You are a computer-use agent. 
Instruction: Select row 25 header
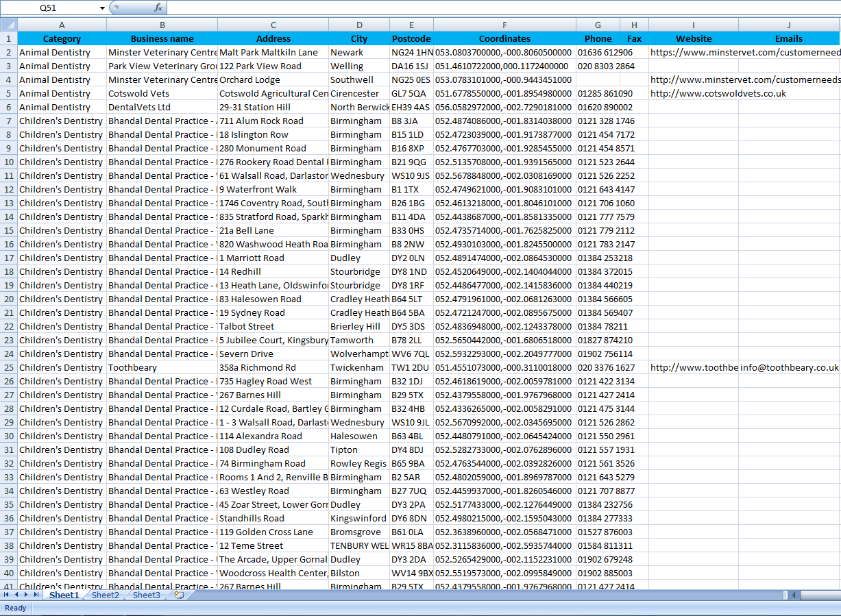pyautogui.click(x=9, y=367)
